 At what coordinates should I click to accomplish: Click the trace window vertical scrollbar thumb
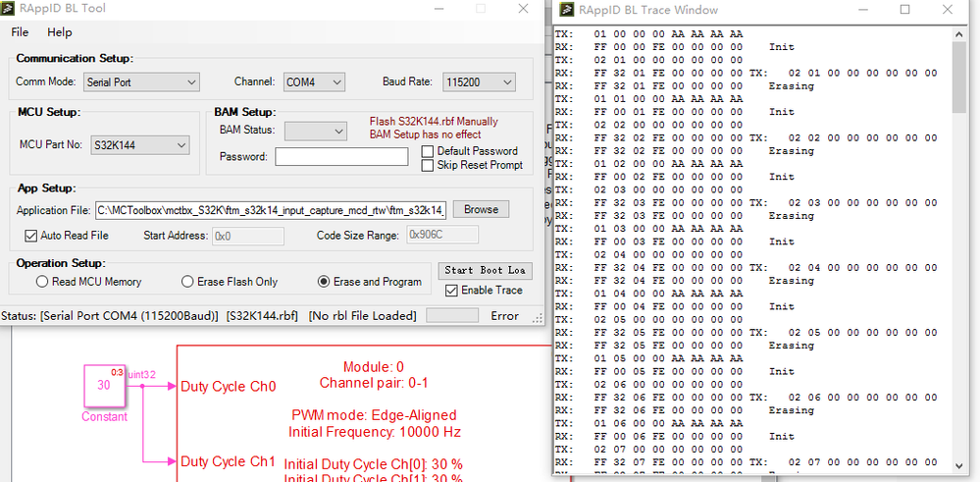[958, 78]
